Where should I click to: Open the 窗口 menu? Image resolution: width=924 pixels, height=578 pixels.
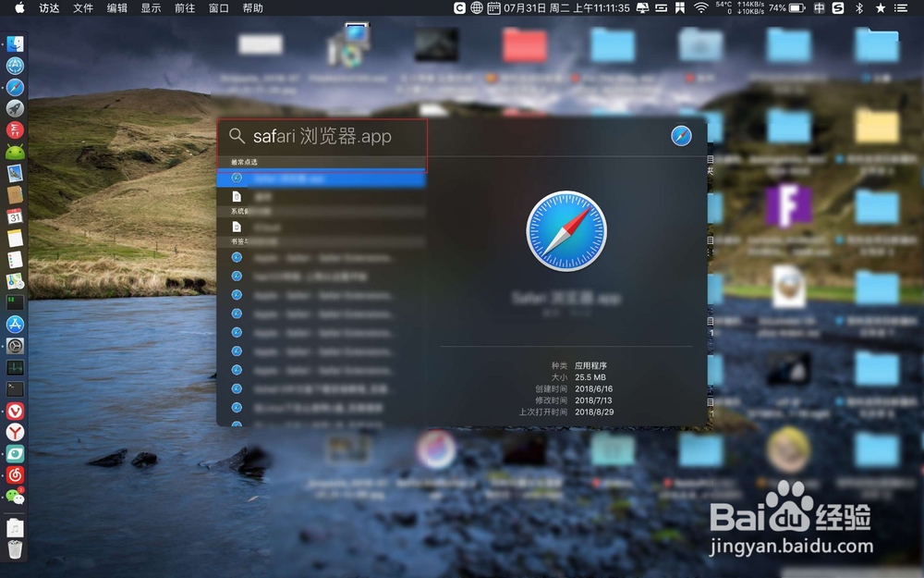click(219, 7)
